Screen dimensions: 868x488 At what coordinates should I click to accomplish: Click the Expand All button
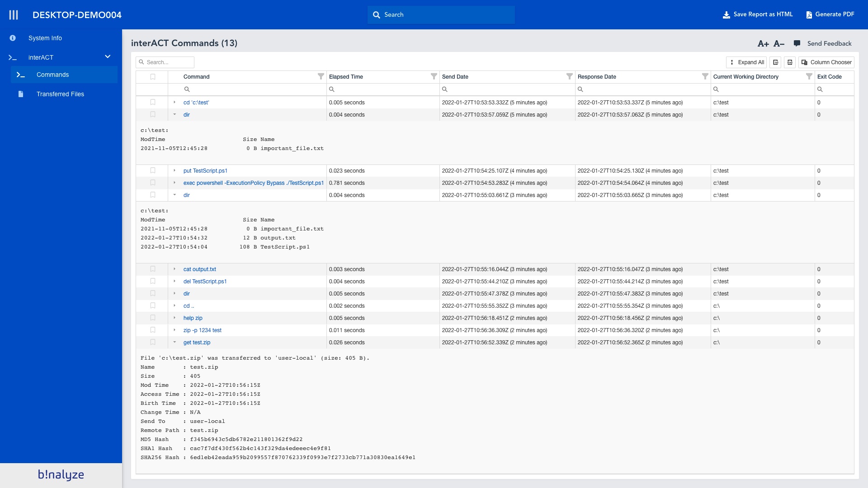(x=746, y=62)
